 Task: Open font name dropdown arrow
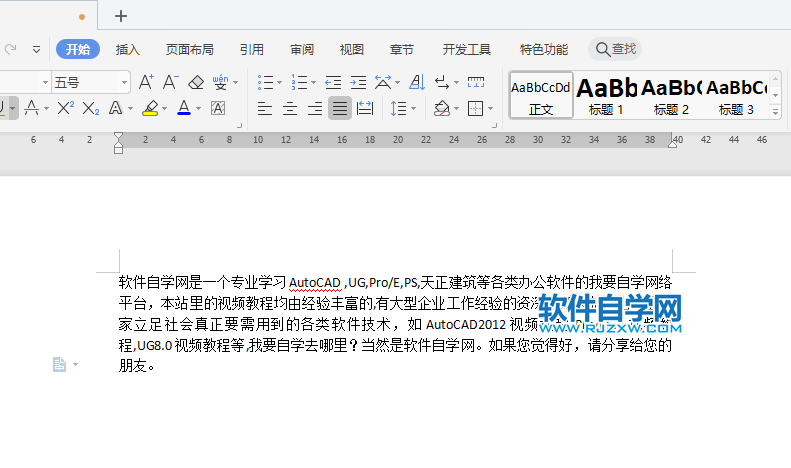[45, 82]
